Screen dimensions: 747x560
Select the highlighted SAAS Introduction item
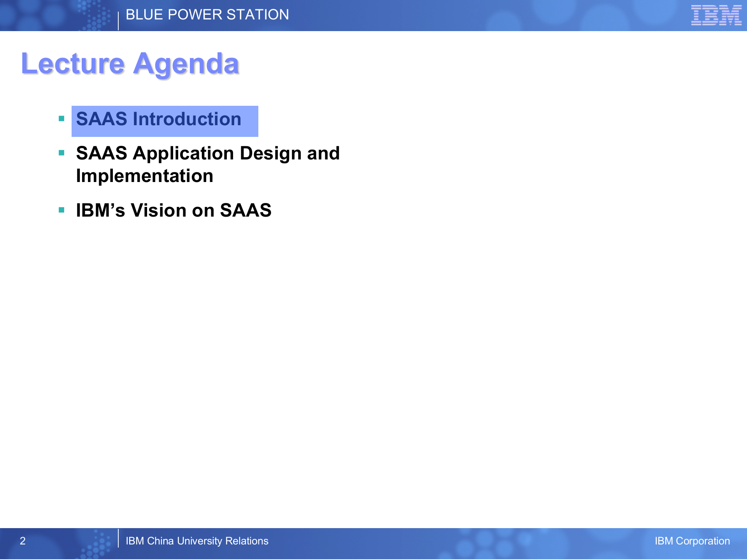click(x=159, y=119)
